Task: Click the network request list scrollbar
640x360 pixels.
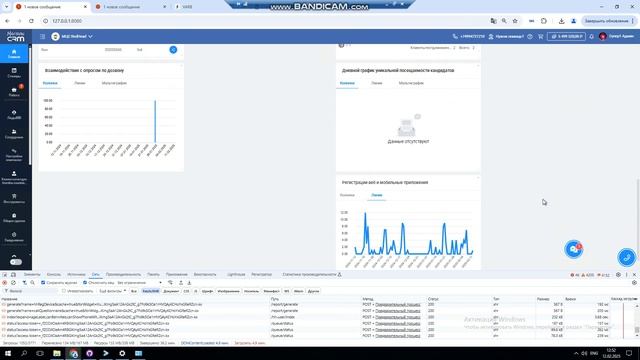Action: (x=637, y=329)
